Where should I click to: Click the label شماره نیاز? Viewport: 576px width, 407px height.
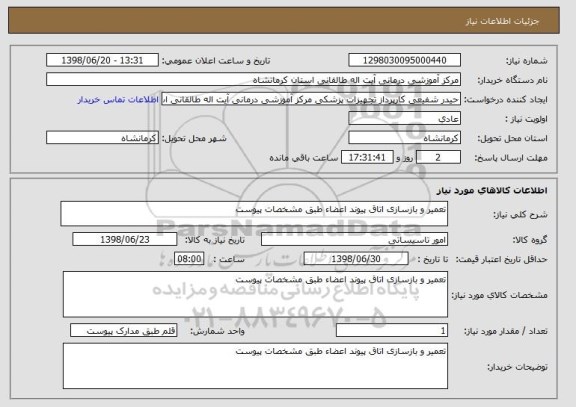pyautogui.click(x=527, y=61)
